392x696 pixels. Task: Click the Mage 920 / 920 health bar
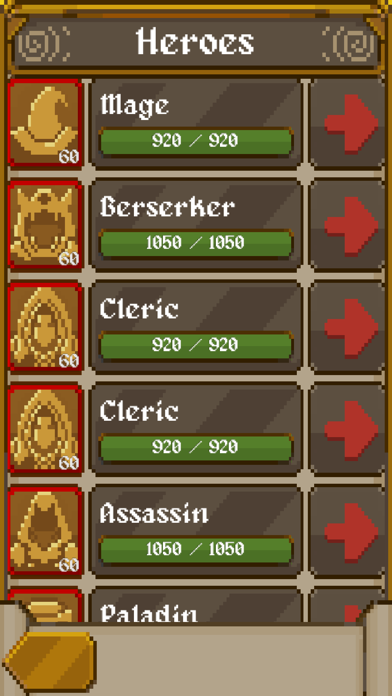[196, 141]
